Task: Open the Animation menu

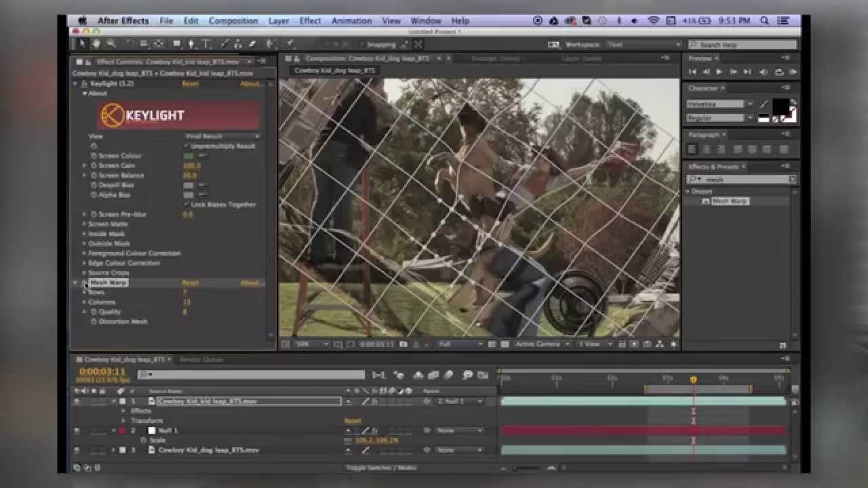Action: (352, 21)
